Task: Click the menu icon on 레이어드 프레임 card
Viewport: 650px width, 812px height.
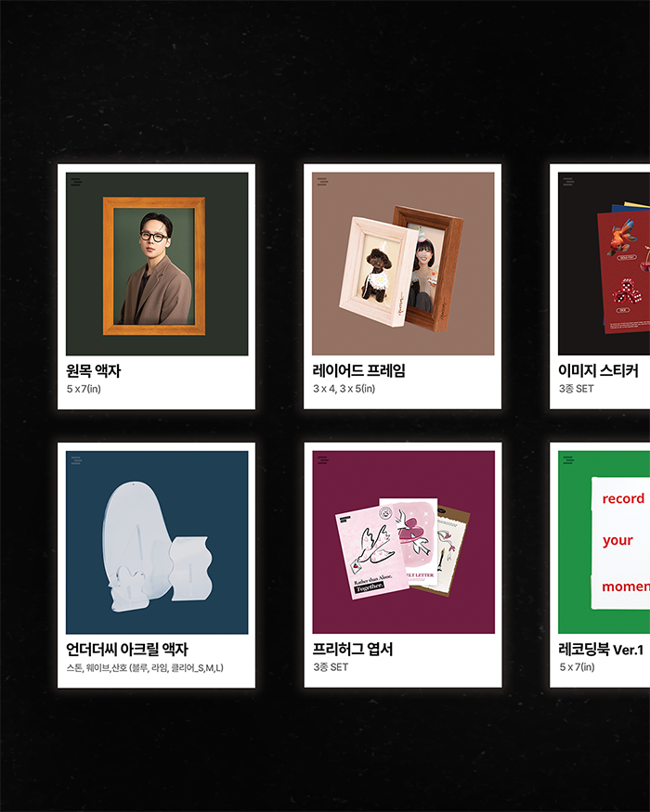Action: coord(322,181)
